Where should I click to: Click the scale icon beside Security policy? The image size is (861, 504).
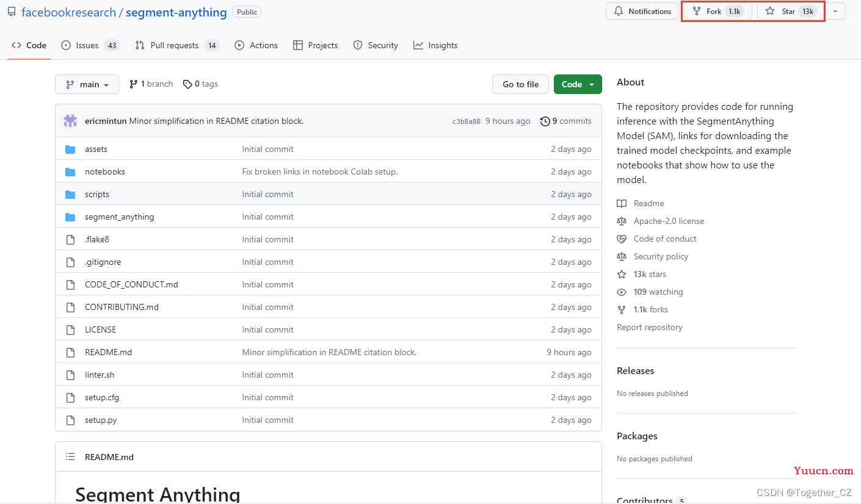click(x=622, y=257)
